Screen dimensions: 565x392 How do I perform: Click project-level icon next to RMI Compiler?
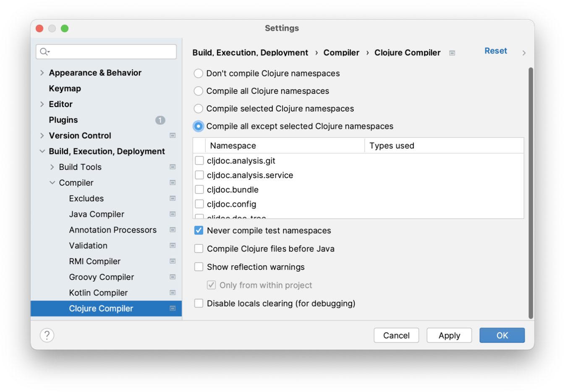(x=173, y=261)
